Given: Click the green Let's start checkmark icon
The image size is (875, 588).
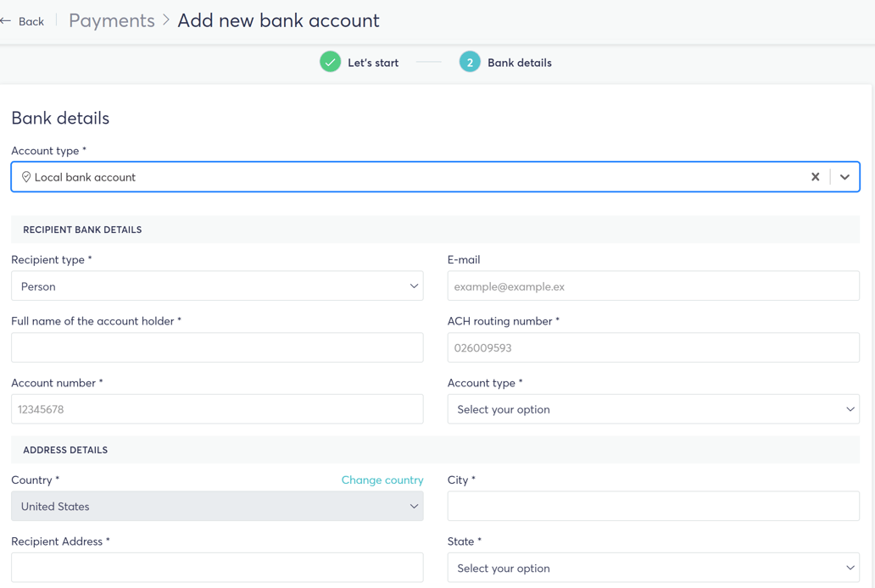Looking at the screenshot, I should click(x=330, y=62).
